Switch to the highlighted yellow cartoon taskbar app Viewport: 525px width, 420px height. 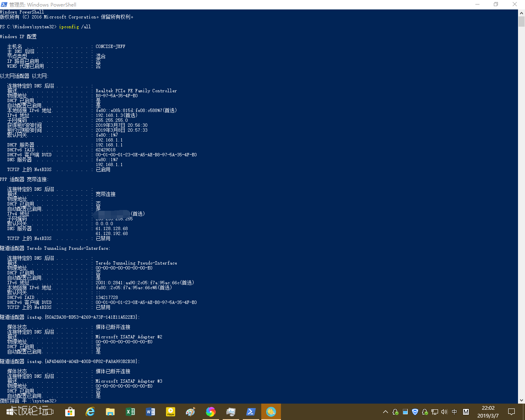(x=271, y=412)
